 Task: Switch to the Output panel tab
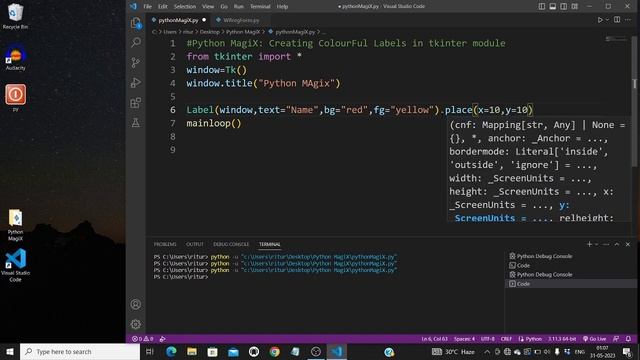pos(195,244)
